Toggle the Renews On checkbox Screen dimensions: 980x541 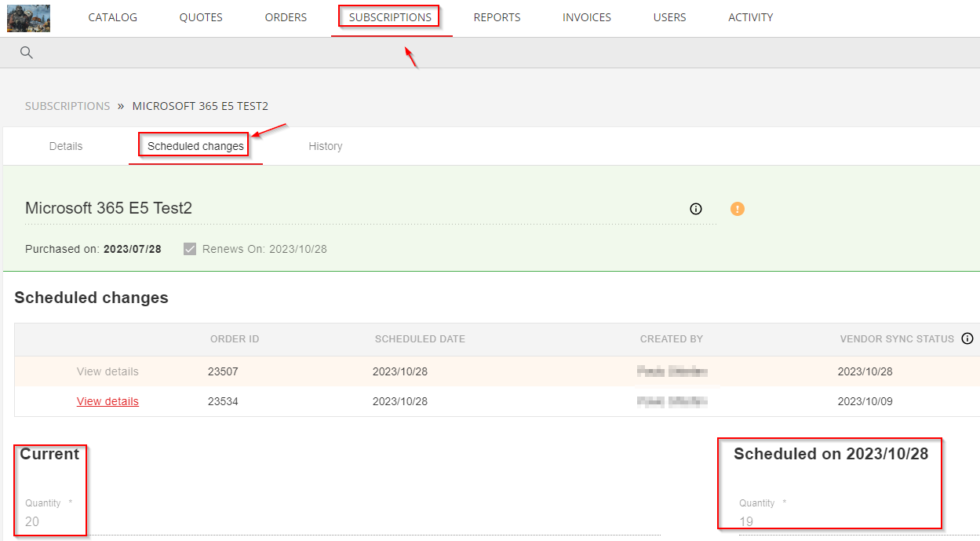coord(189,249)
